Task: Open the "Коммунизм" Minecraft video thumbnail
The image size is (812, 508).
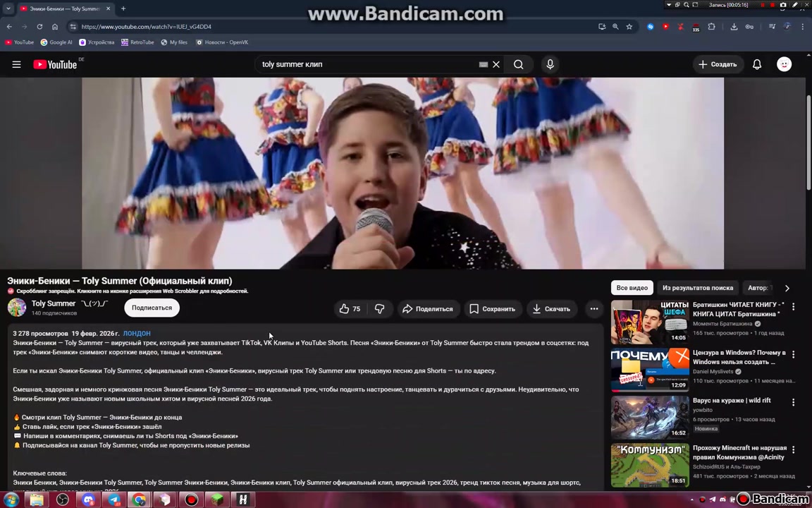Action: tap(650, 465)
